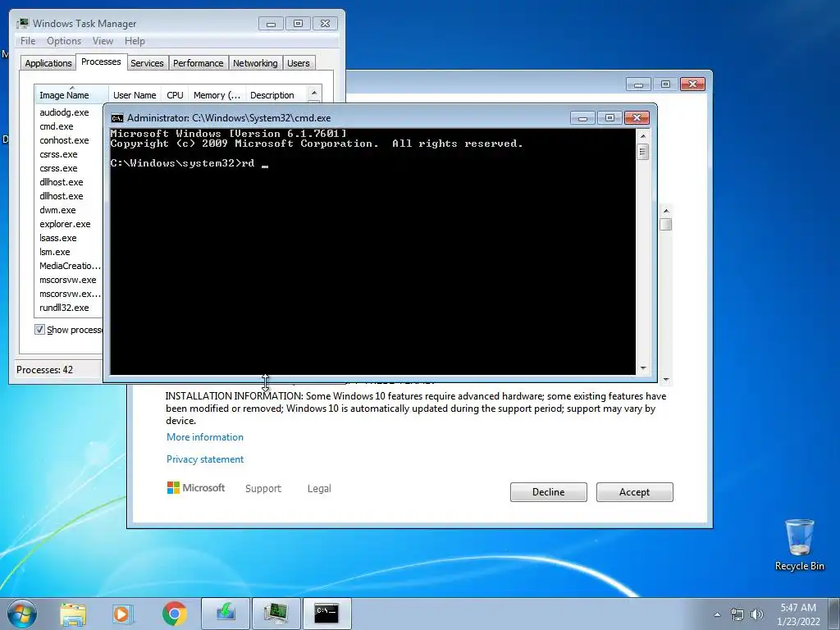840x630 pixels.
Task: Click the license terms scrollbar thumb
Action: [x=666, y=225]
